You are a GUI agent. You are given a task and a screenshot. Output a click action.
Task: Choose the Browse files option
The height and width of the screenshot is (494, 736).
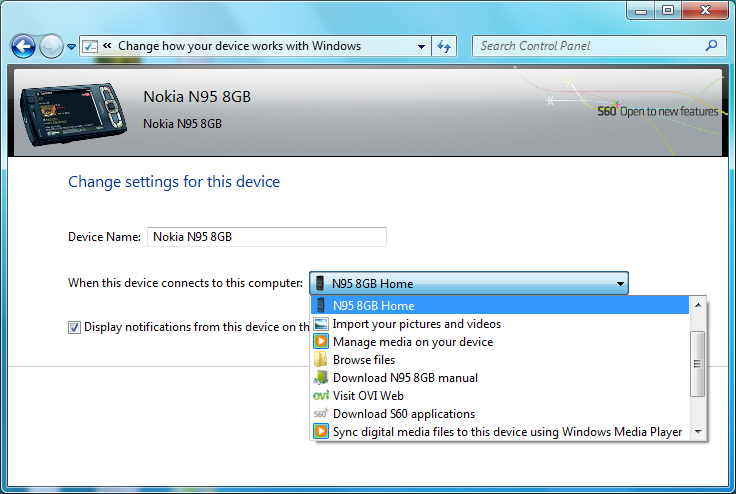[499, 360]
